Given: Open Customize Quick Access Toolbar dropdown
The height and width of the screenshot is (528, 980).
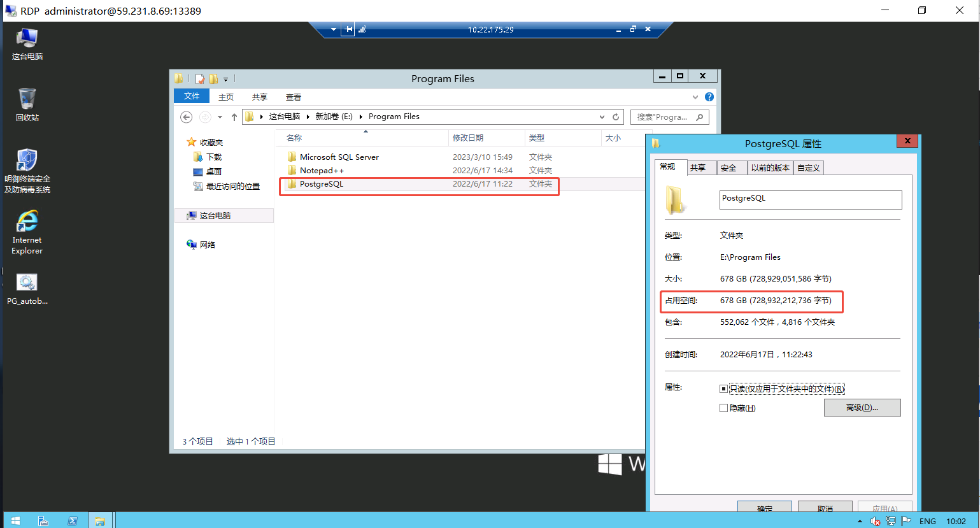Looking at the screenshot, I should pyautogui.click(x=225, y=80).
